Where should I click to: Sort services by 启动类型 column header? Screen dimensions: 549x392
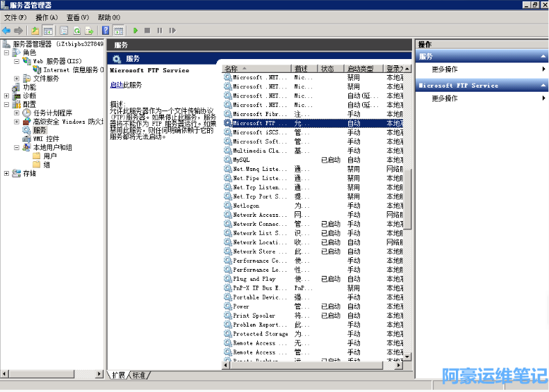point(361,69)
